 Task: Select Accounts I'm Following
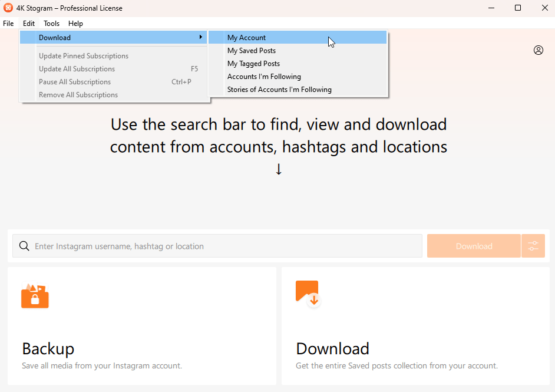pos(298,77)
